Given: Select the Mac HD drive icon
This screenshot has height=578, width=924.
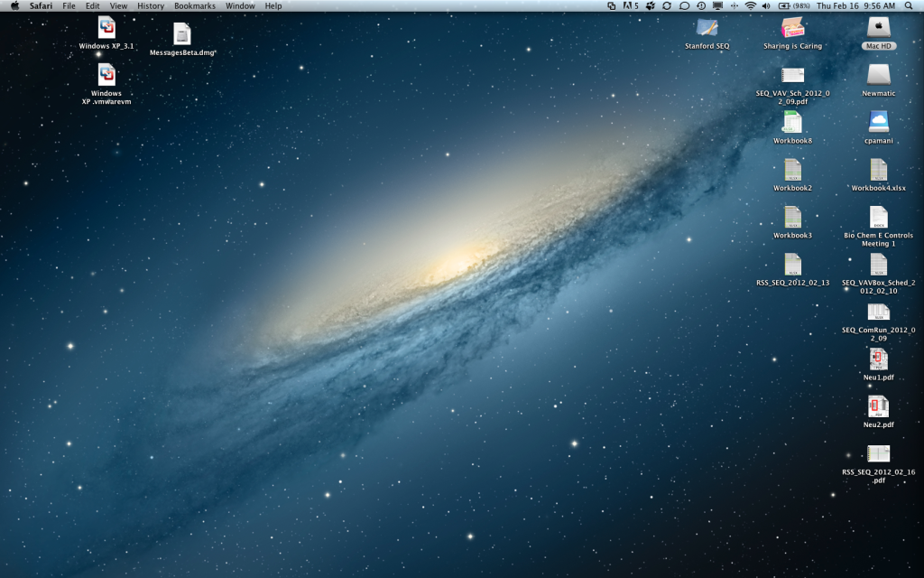Looking at the screenshot, I should [879, 27].
